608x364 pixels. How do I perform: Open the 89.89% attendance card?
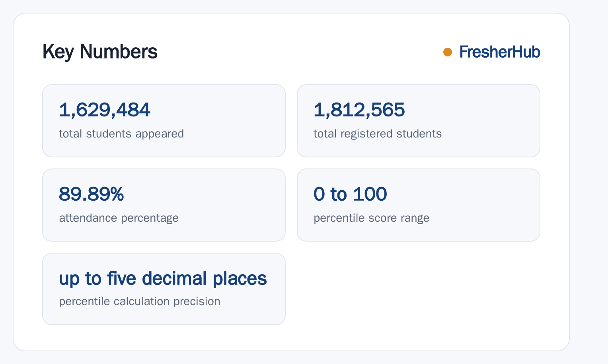pyautogui.click(x=164, y=205)
